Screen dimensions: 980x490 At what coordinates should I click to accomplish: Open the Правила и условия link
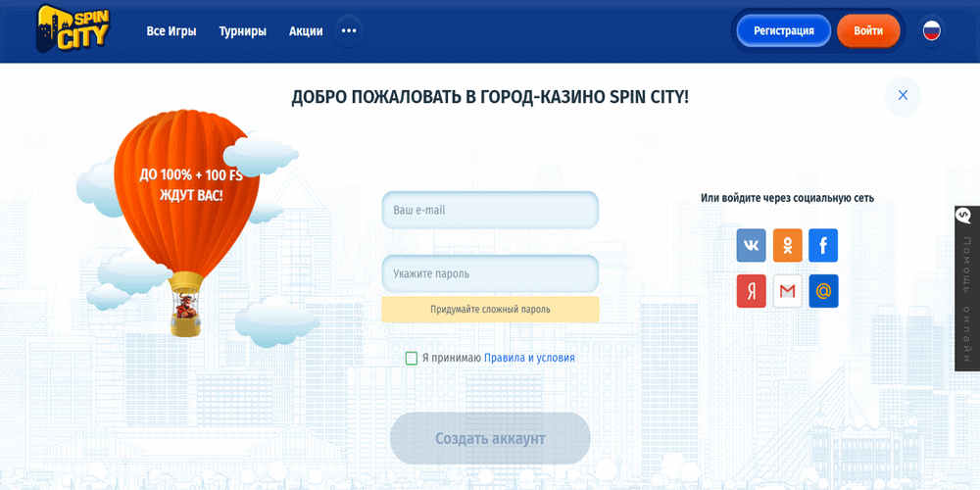(529, 358)
